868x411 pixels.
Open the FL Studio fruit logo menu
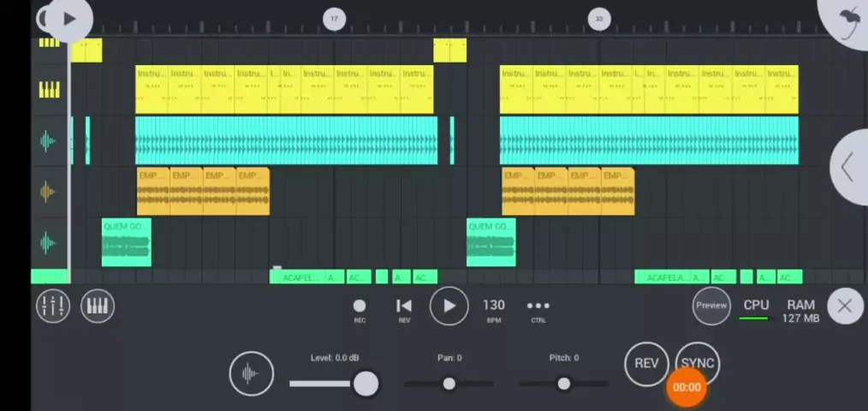pos(847,21)
